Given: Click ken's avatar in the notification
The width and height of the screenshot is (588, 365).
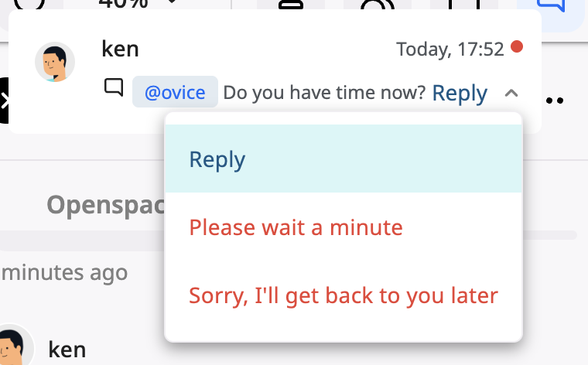Looking at the screenshot, I should coord(54,62).
